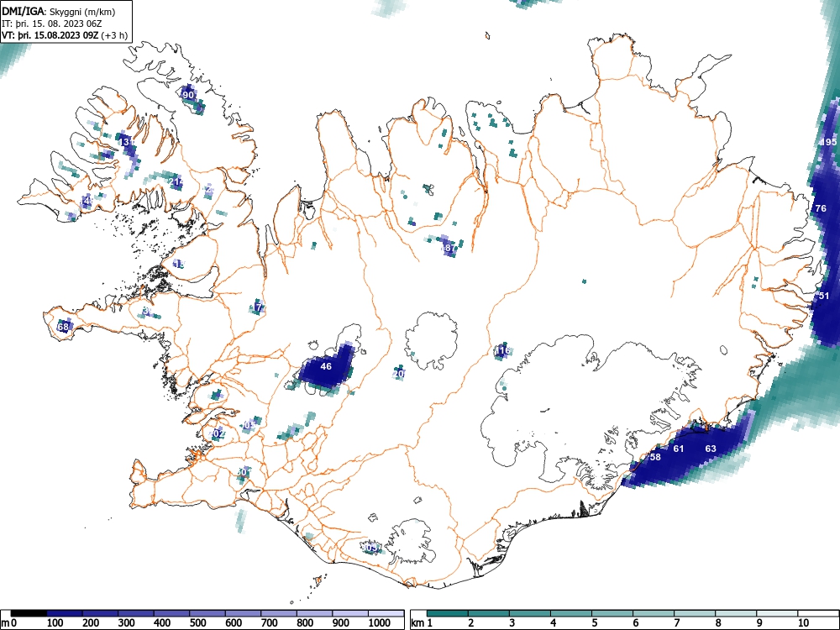840x630 pixels.
Task: Click the DMI/IGA Skyggni (m/km) title
Action: tap(58, 11)
